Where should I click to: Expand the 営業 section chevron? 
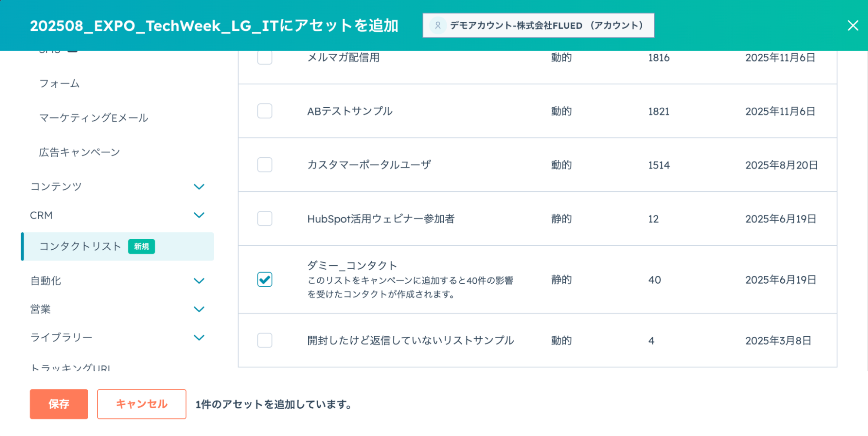(199, 309)
